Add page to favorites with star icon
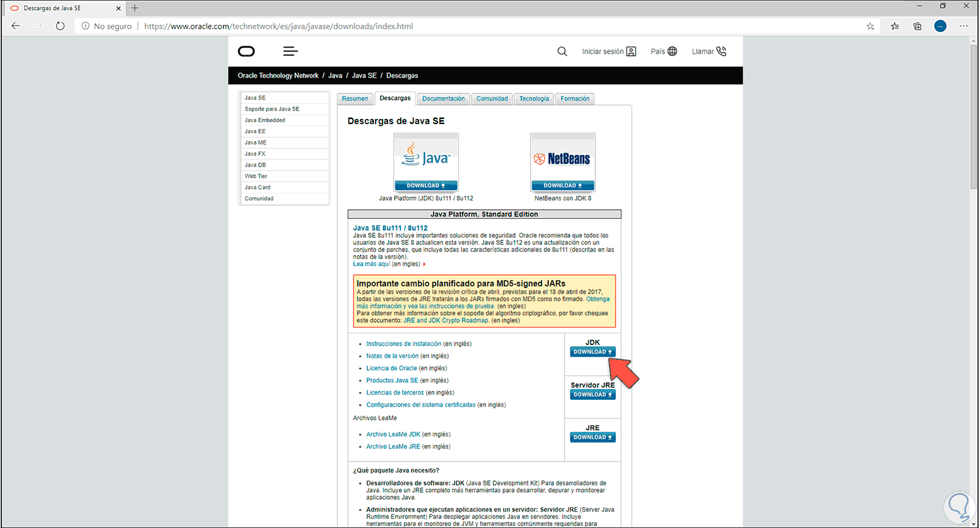The image size is (980, 528). click(870, 26)
